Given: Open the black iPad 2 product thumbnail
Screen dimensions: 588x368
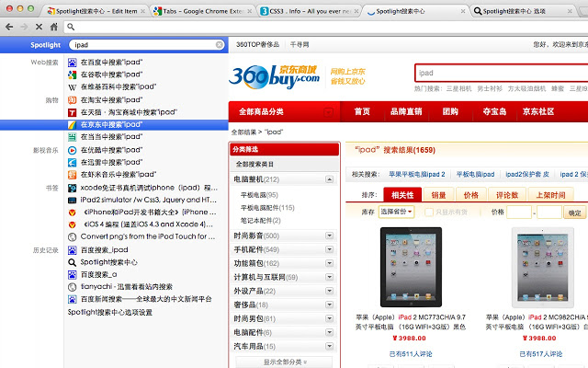Looking at the screenshot, I should (x=411, y=267).
